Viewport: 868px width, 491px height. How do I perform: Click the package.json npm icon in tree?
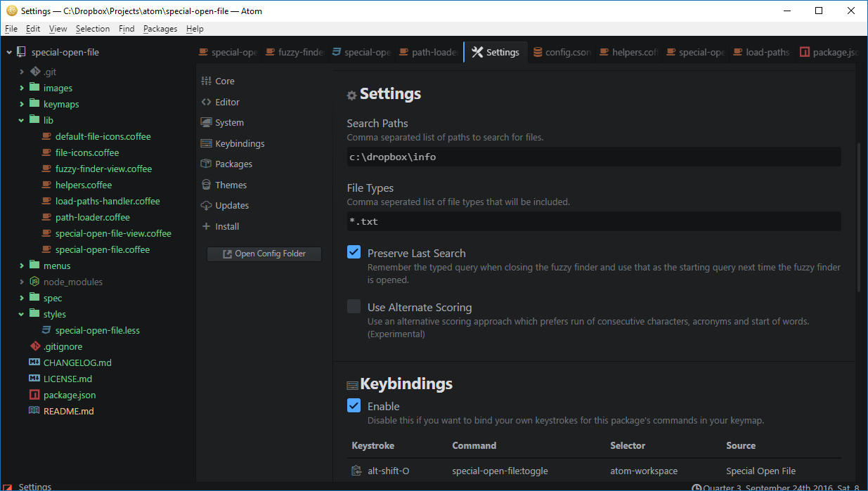[x=34, y=395]
